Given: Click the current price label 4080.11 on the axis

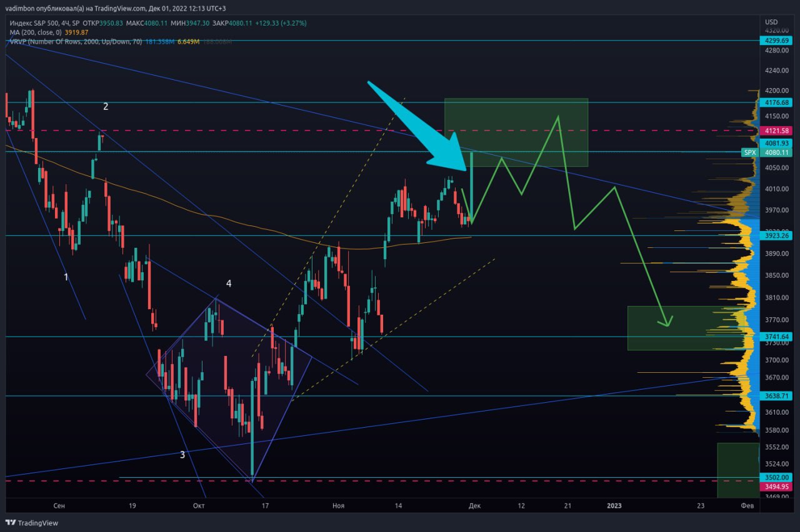Looking at the screenshot, I should (x=776, y=152).
